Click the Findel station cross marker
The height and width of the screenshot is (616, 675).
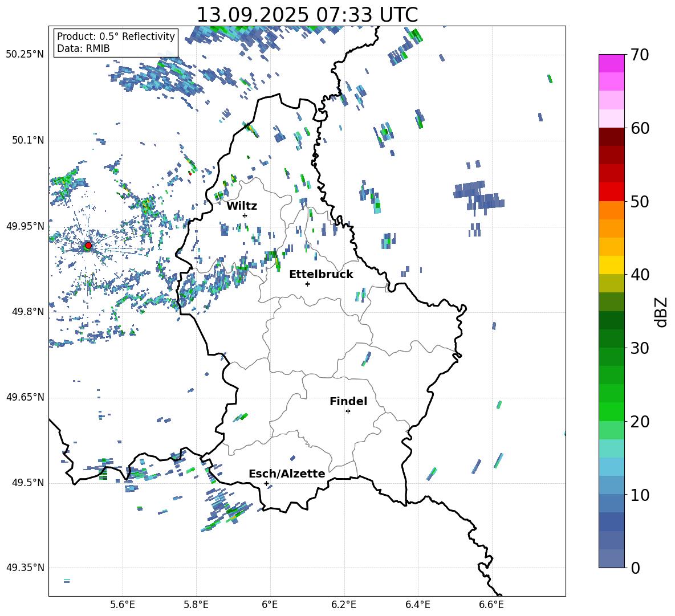[348, 411]
